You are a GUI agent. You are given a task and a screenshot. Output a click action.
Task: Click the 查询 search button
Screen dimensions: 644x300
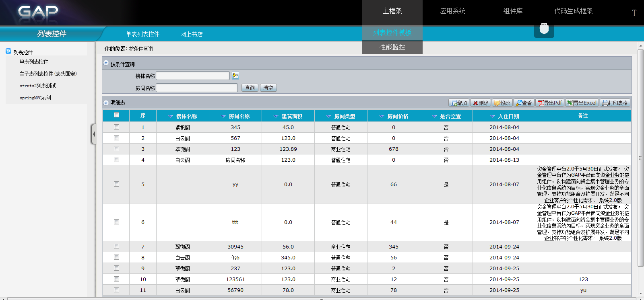click(250, 88)
